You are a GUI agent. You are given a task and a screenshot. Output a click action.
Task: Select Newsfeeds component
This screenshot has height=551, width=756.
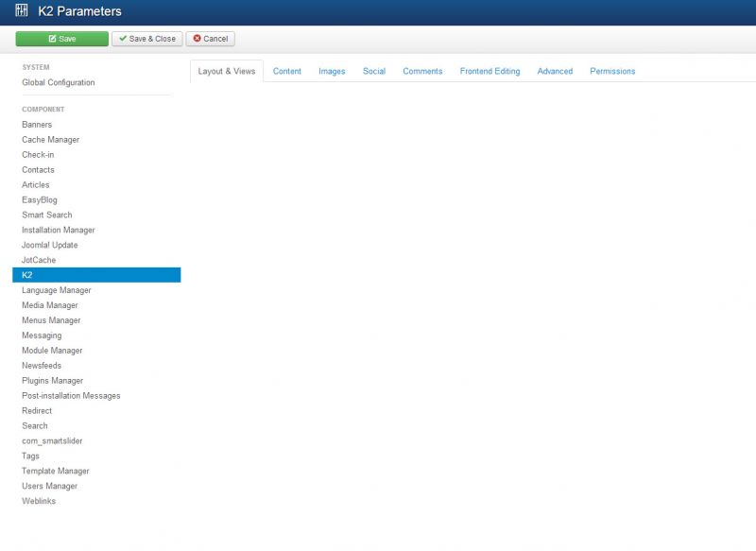click(42, 366)
